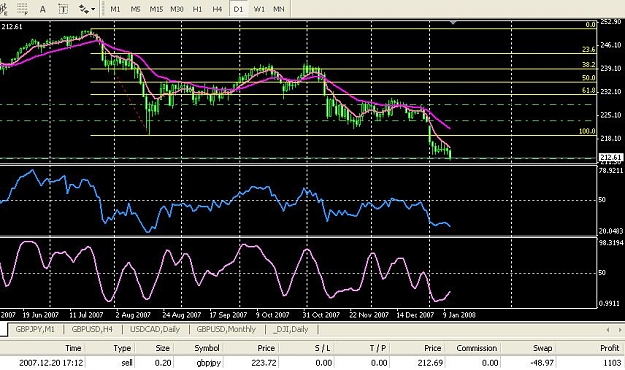Click the Fibonacci 100.0 level label
Viewport: 625px width, 370px height.
point(587,131)
